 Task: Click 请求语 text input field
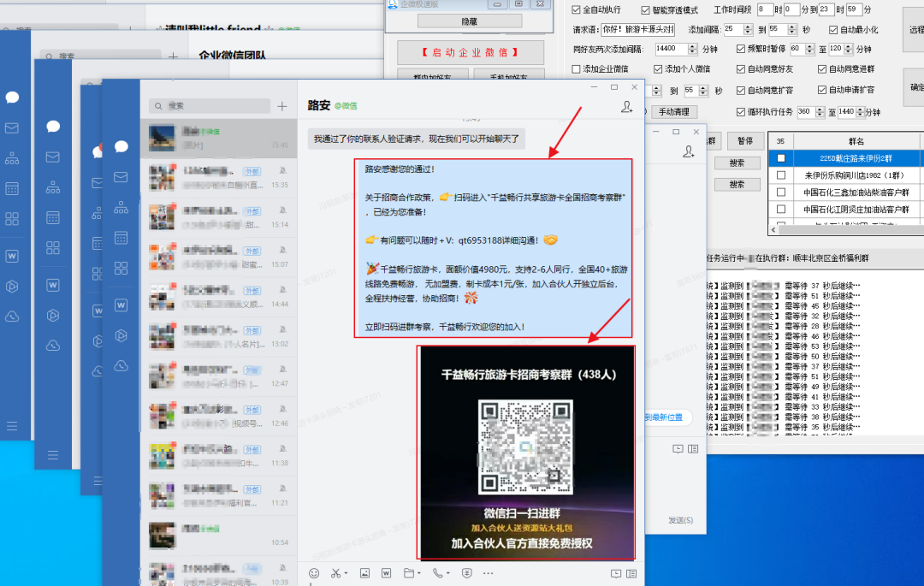637,29
